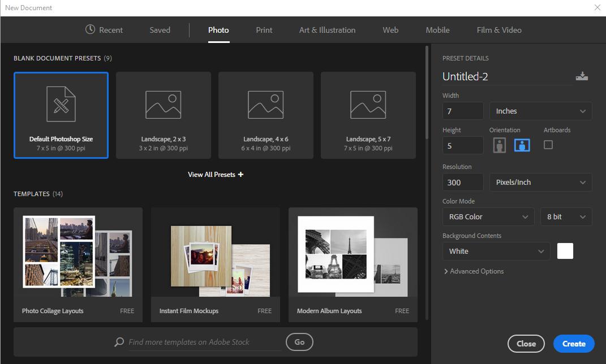Click the white Background Contents color swatch

tap(565, 250)
